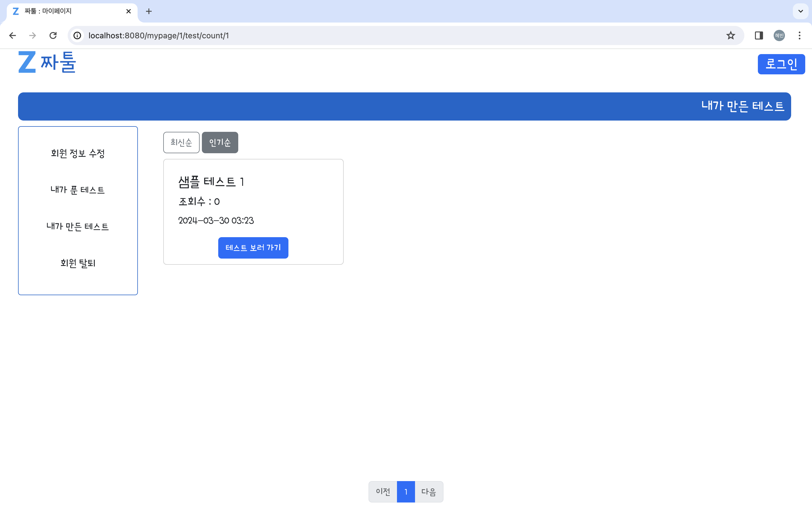
Task: Select 내가 만든 테스트 sidebar item
Action: pos(78,227)
